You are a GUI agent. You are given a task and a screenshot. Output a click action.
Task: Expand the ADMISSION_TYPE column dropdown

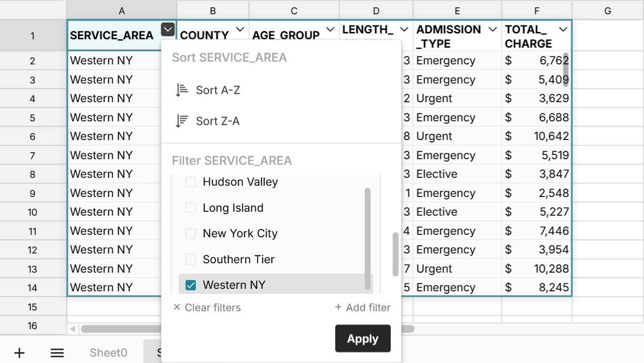[x=493, y=30]
